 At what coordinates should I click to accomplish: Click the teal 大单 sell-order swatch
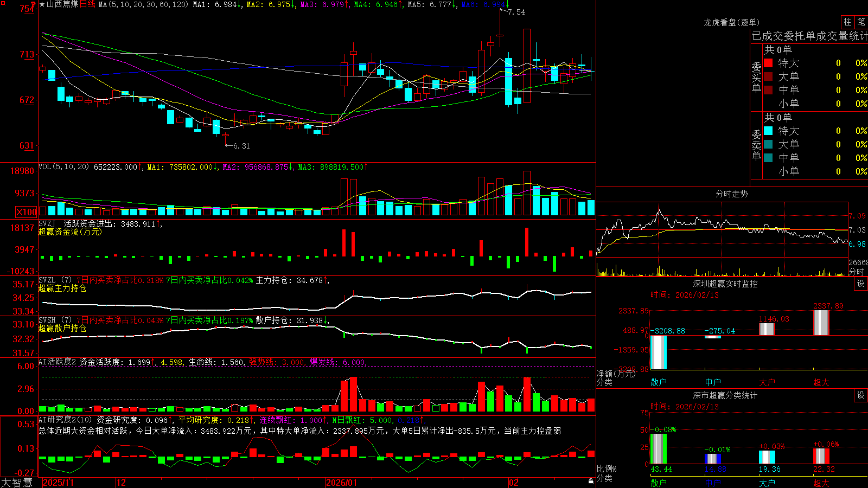coord(768,144)
